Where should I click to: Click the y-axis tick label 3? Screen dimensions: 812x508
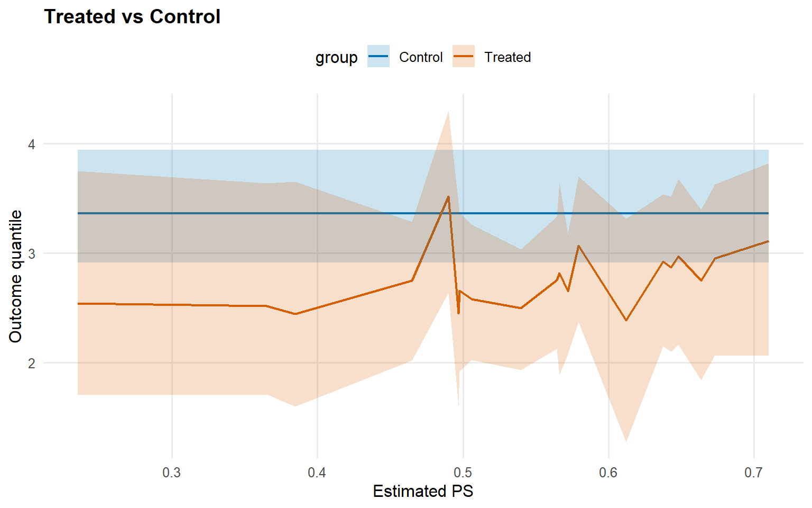point(32,253)
